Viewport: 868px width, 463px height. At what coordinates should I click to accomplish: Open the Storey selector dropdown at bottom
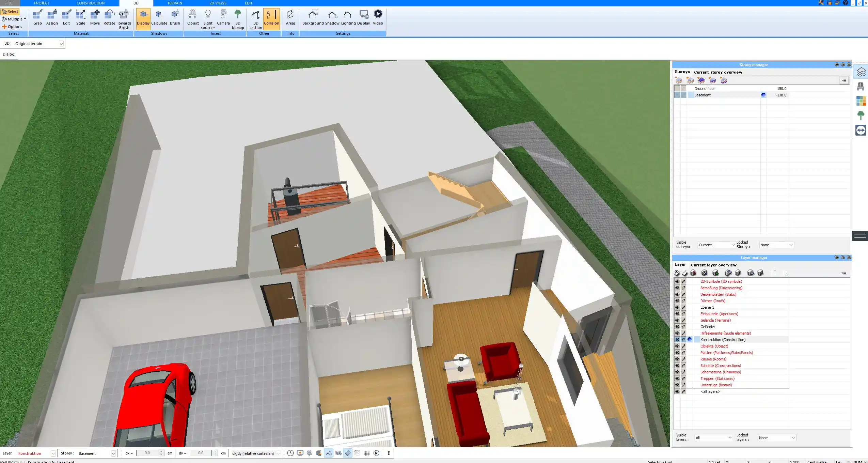[113, 453]
